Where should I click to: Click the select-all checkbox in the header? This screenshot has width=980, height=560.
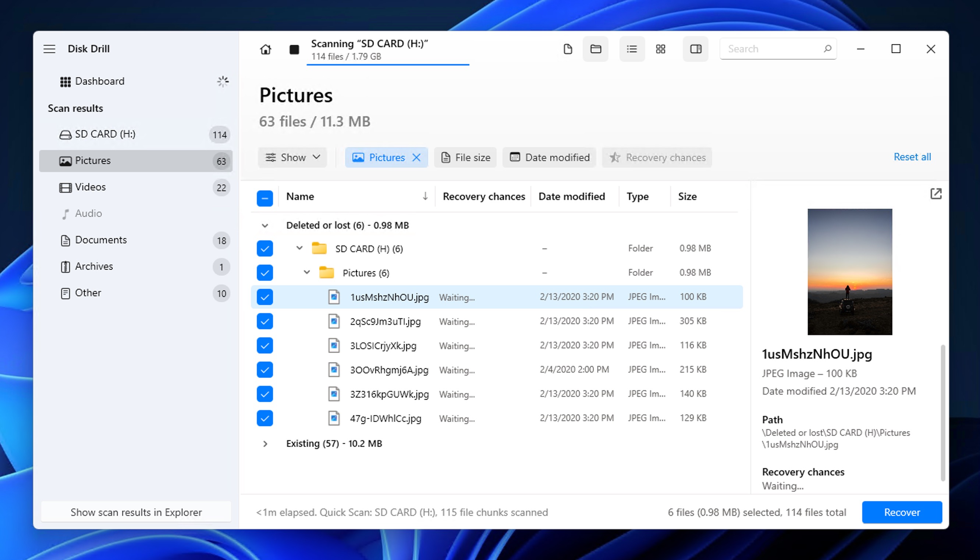click(x=265, y=198)
